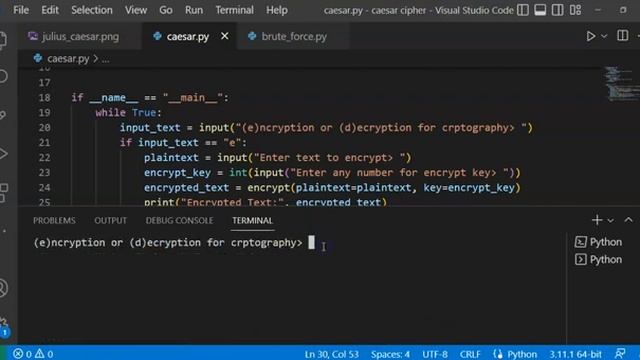Switch to julius_caesar.png tab
The width and height of the screenshot is (640, 360).
80,36
